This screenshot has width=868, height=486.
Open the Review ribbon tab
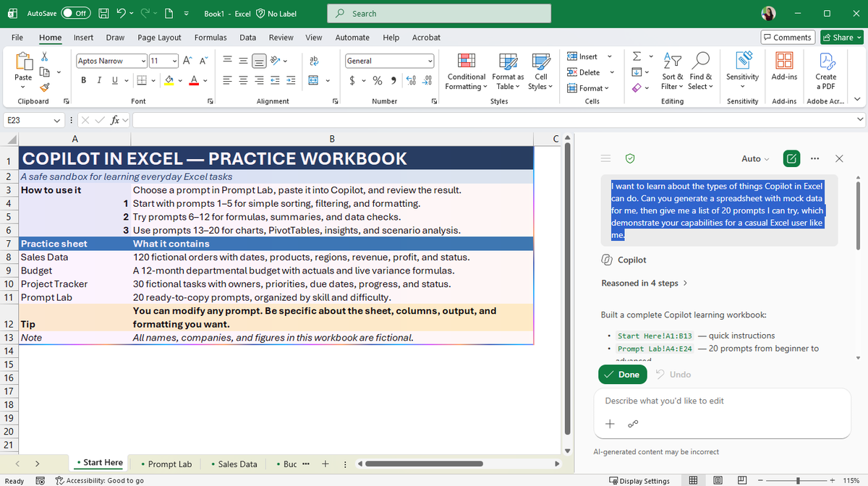[x=281, y=37]
